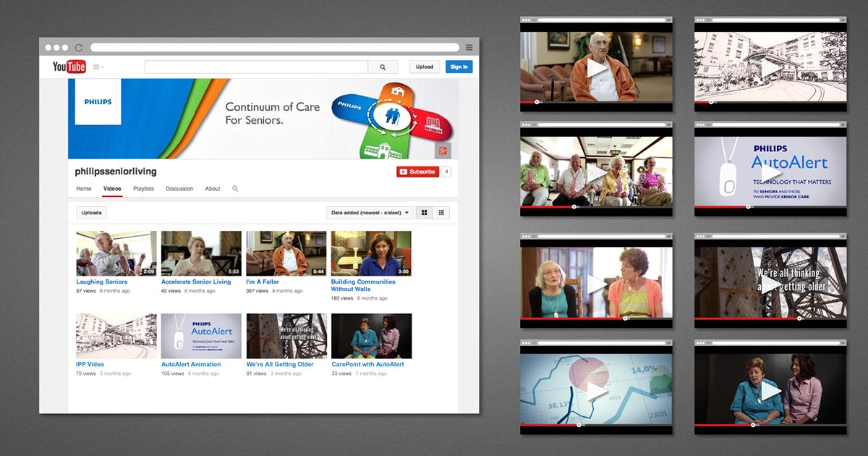Seek on the Philips AutoAlert small-window video progress bar
Screen dimensions: 868x456
pyautogui.click(x=770, y=207)
